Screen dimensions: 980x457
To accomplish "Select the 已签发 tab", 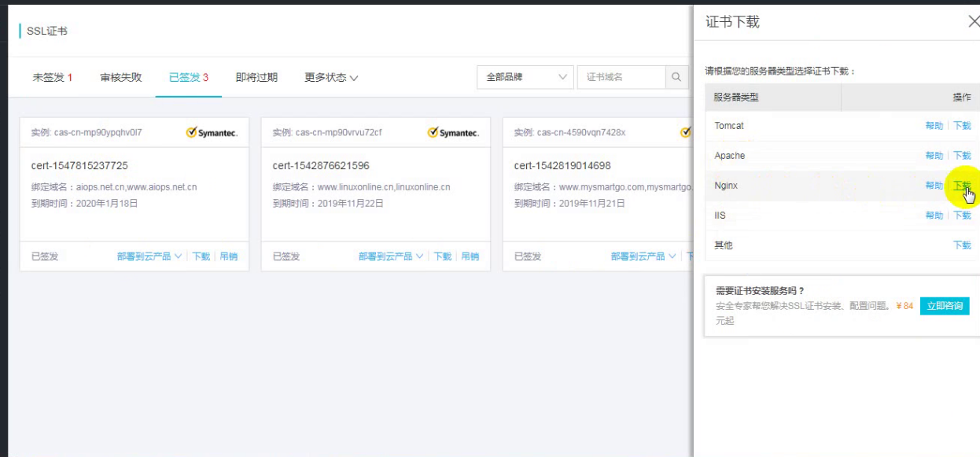I will [x=189, y=77].
